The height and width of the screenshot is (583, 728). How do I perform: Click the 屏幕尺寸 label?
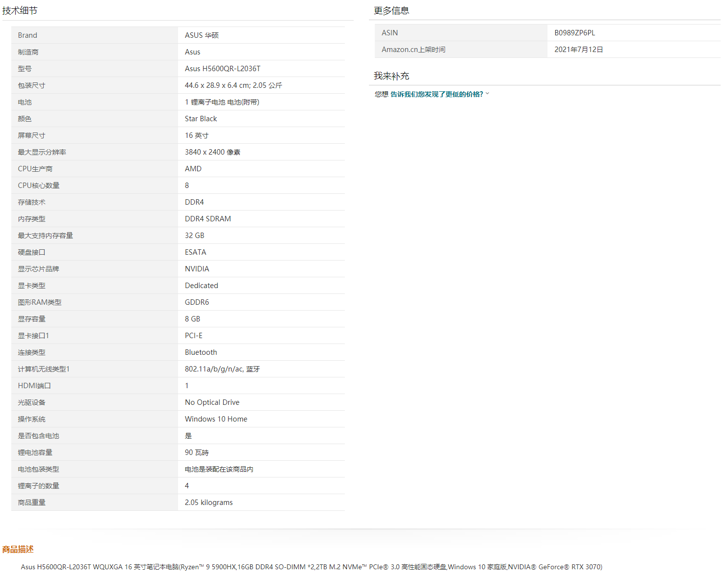click(31, 135)
